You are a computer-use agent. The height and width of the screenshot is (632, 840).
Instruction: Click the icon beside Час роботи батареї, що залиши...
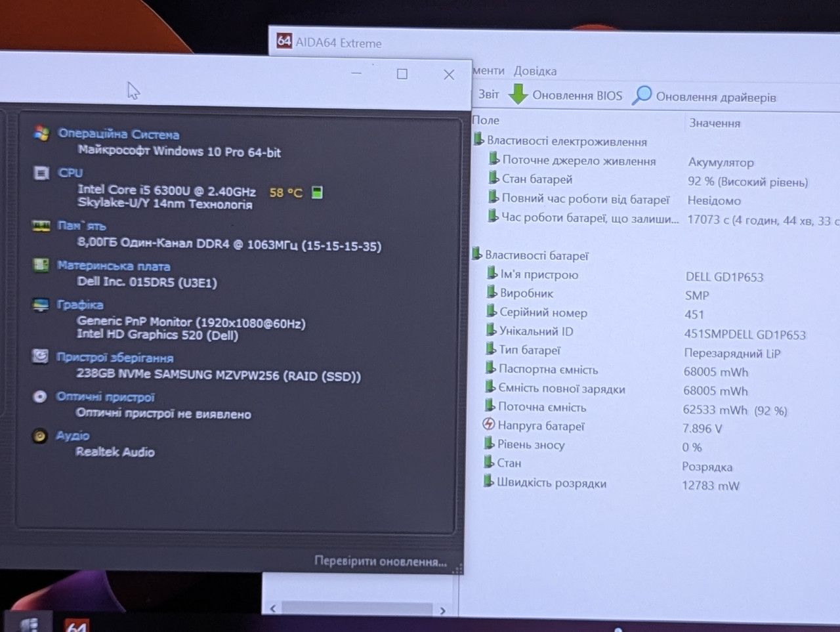pos(493,216)
